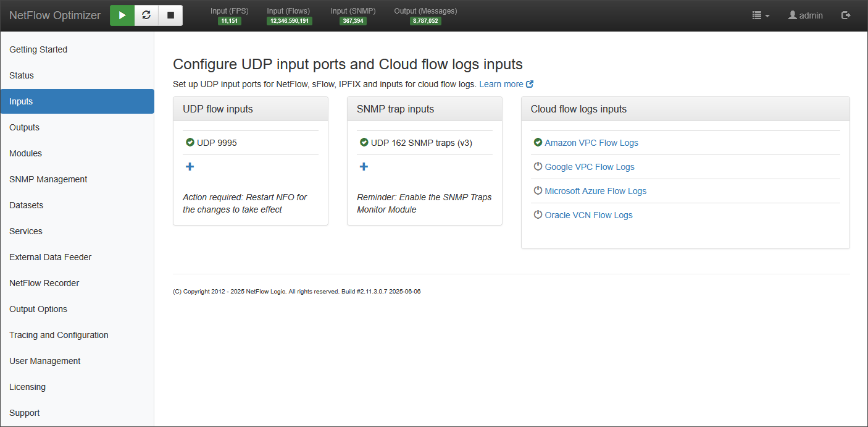Toggle the UDP 9995 enabled status icon
This screenshot has width=868, height=427.
[190, 143]
